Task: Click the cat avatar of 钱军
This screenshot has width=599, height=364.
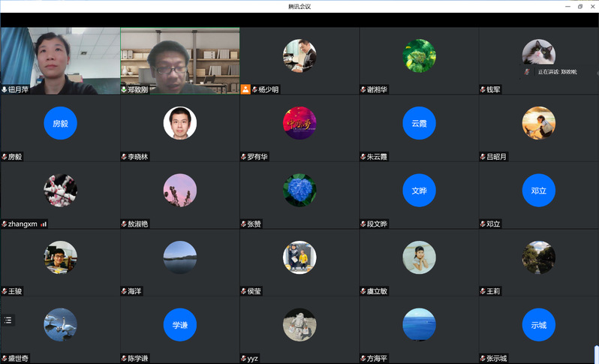Action: 538,54
